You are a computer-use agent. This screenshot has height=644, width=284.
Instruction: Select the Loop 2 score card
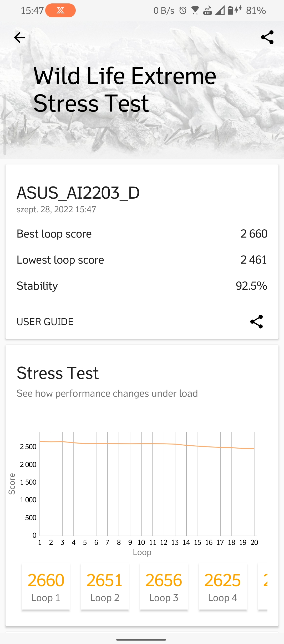(105, 586)
